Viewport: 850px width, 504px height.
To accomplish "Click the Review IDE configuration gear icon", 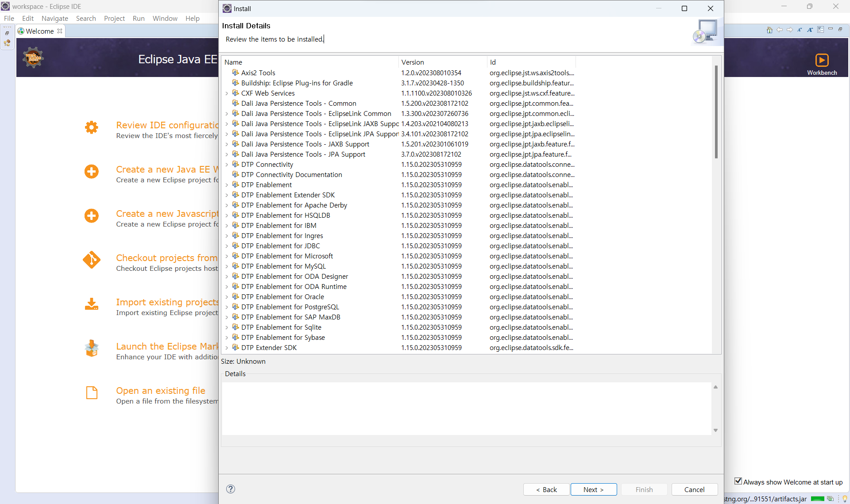I will [x=92, y=127].
